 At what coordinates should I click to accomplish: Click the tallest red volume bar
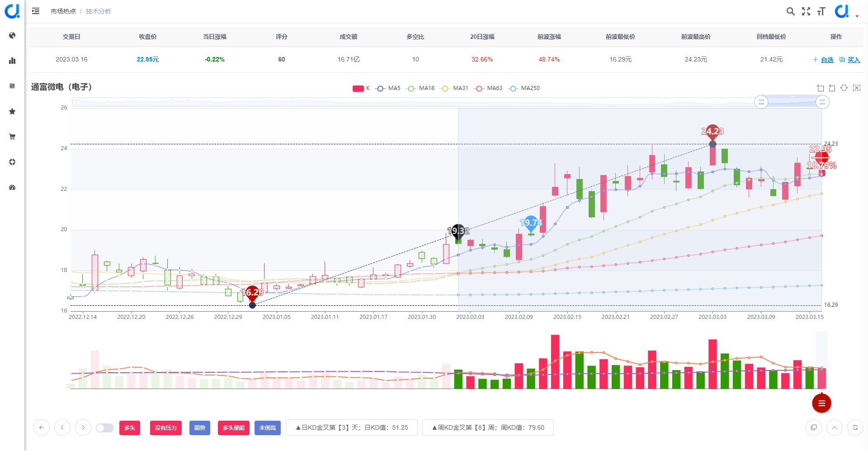pyautogui.click(x=555, y=361)
